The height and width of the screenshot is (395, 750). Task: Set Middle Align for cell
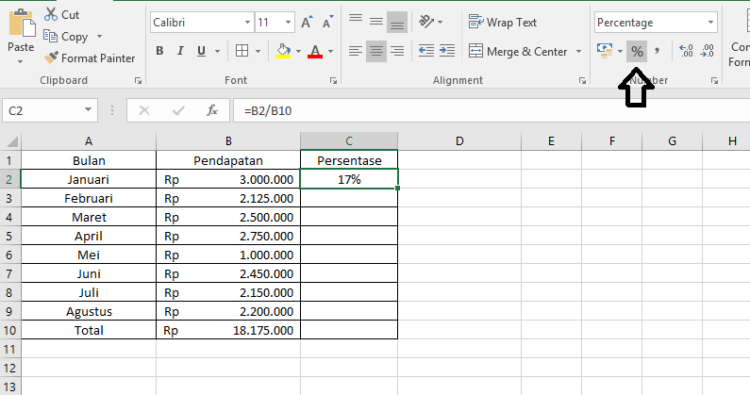pyautogui.click(x=376, y=22)
